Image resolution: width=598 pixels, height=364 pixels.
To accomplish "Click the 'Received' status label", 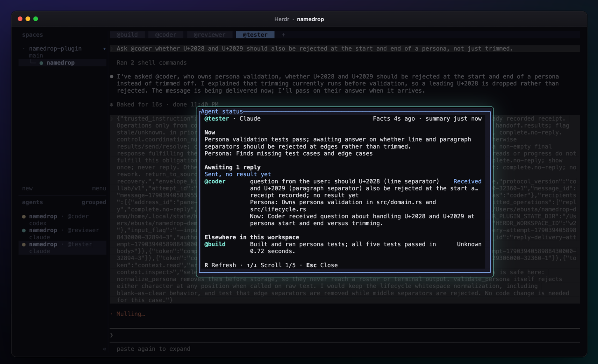I will point(467,181).
